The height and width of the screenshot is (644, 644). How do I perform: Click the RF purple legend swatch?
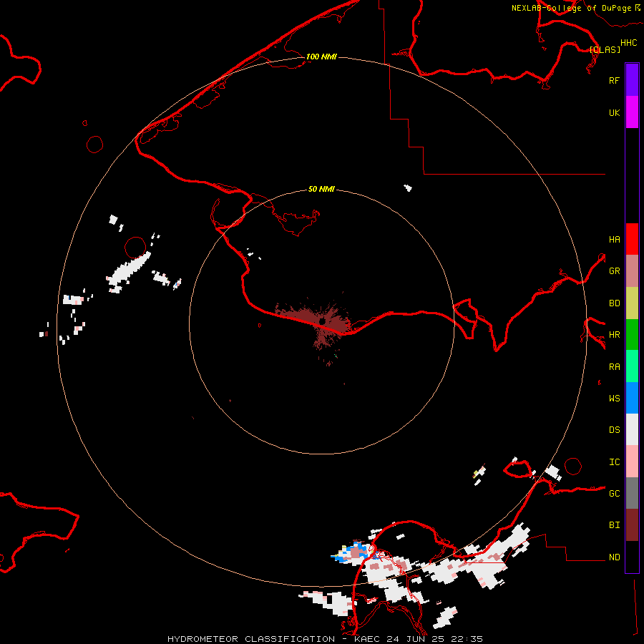[632, 80]
